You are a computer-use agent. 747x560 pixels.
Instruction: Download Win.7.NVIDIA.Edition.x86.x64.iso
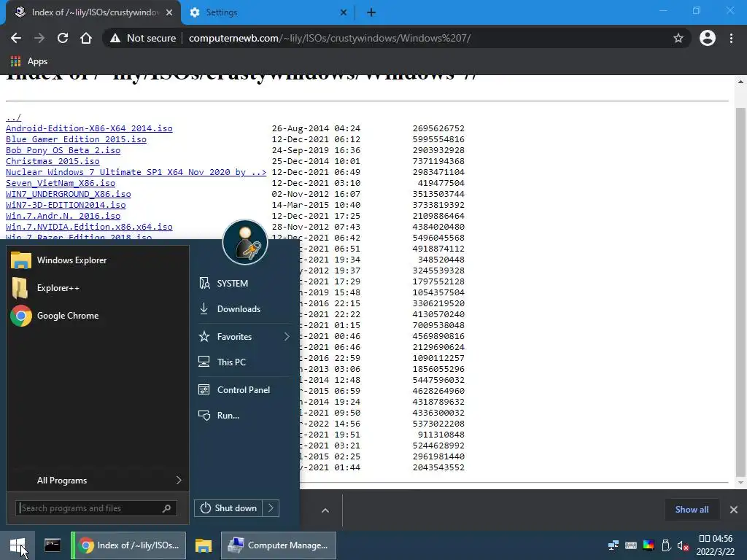tap(89, 227)
